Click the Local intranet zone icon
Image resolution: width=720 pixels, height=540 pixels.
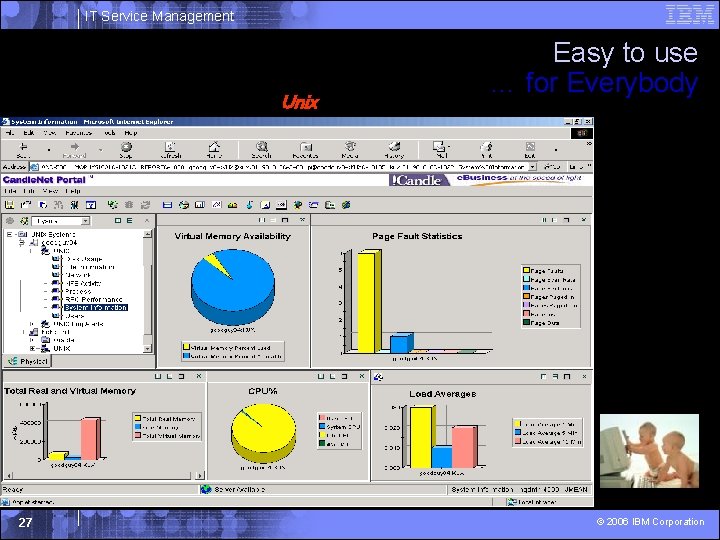tap(511, 502)
